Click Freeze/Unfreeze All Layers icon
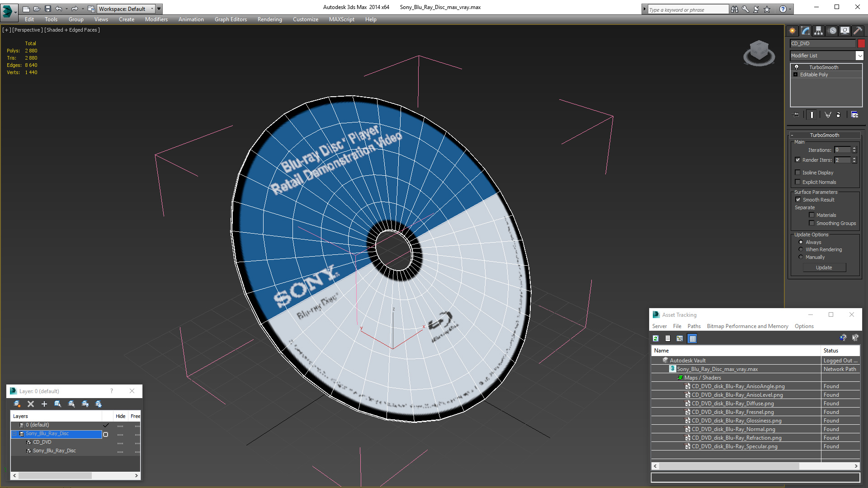This screenshot has height=488, width=868. pos(99,404)
